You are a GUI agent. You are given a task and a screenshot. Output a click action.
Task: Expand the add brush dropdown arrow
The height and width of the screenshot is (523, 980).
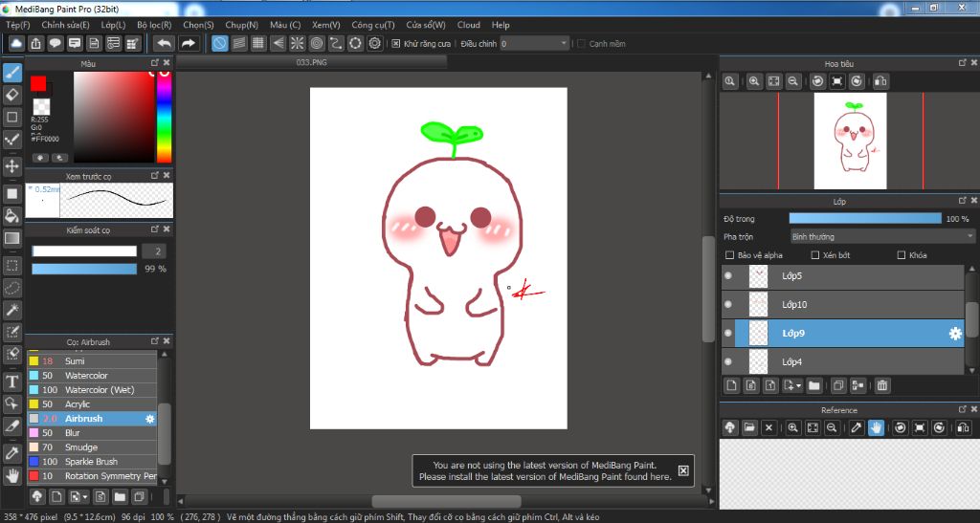pos(85,497)
